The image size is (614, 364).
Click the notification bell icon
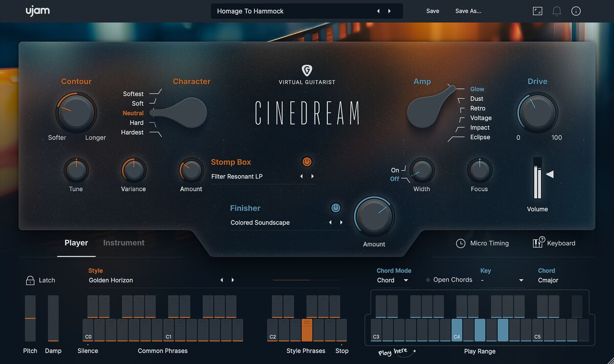557,11
